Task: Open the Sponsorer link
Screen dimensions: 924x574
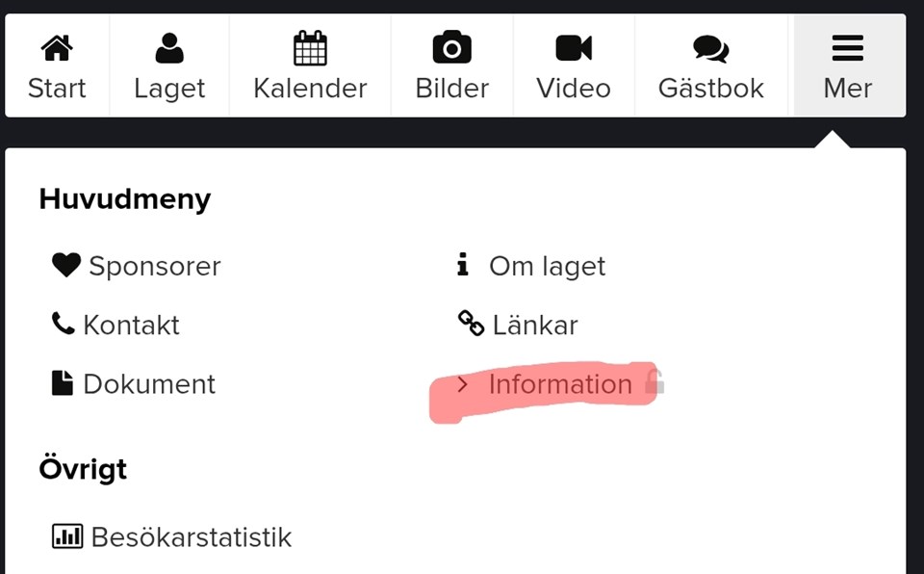Action: pos(154,266)
